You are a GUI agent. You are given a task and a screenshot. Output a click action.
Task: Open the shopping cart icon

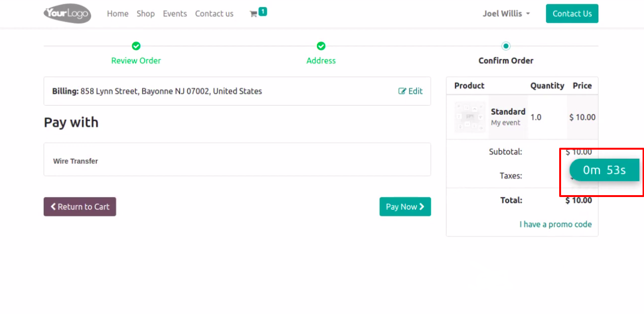point(253,14)
